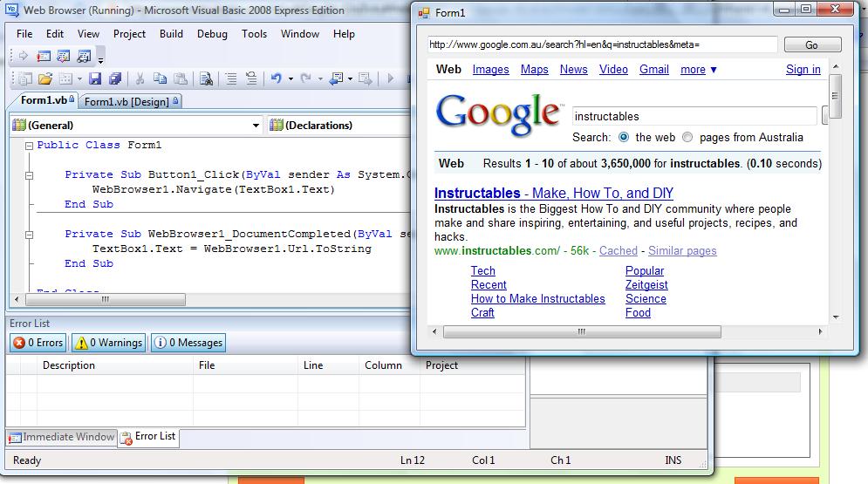This screenshot has width=868, height=484.
Task: Open the Build menu
Action: [x=171, y=34]
